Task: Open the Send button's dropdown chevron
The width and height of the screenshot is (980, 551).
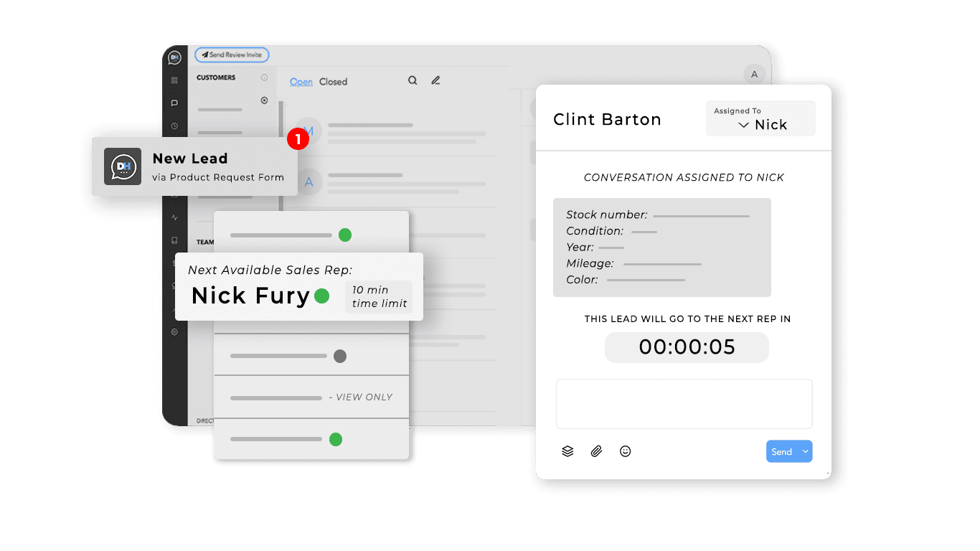Action: (804, 451)
